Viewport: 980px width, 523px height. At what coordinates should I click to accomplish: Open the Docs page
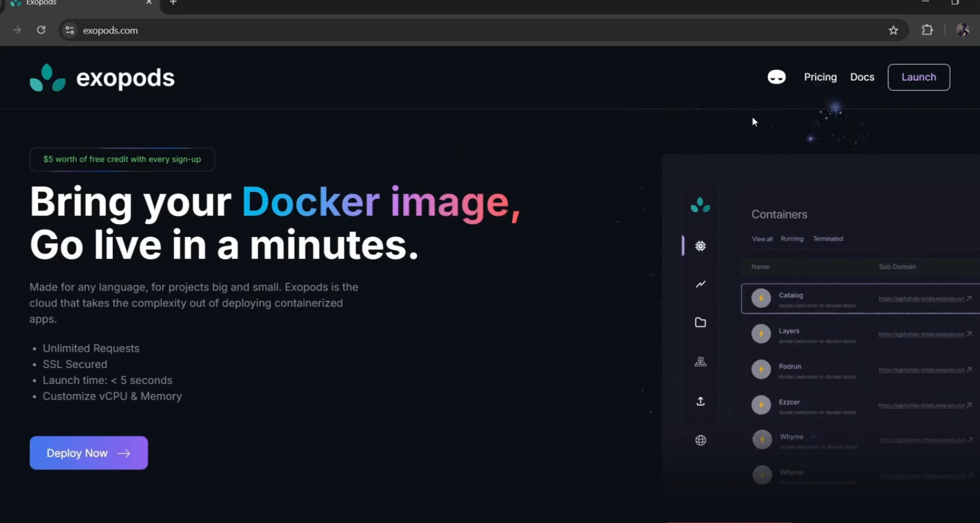coord(862,77)
